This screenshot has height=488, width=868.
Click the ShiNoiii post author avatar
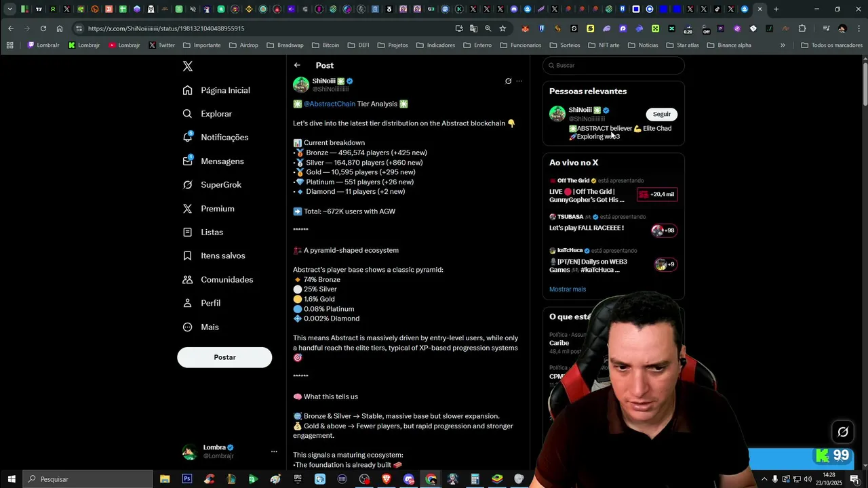(x=301, y=85)
